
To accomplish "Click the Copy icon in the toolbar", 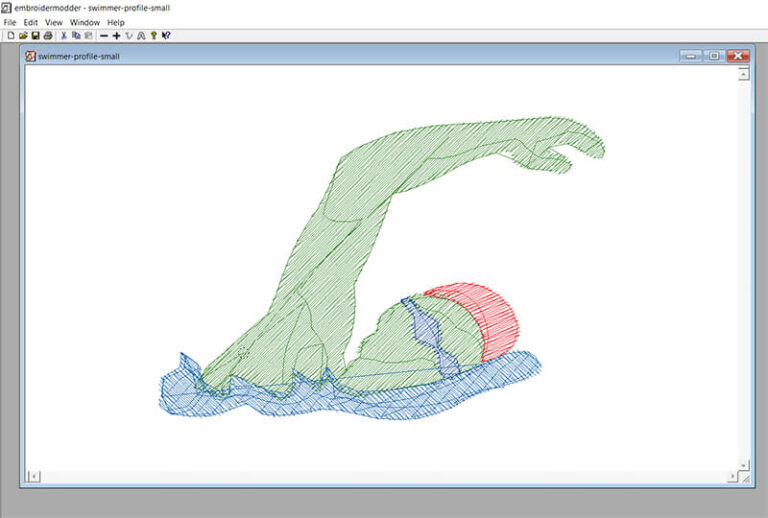I will [x=76, y=36].
